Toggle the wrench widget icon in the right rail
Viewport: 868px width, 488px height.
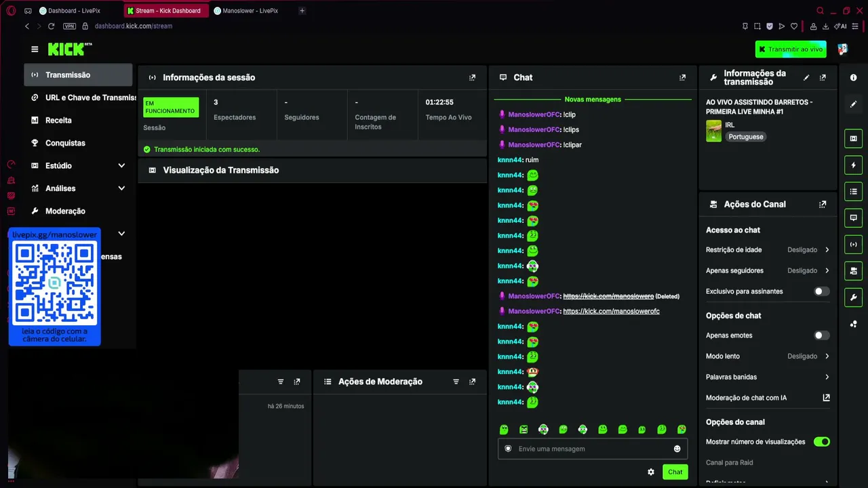[x=854, y=298]
